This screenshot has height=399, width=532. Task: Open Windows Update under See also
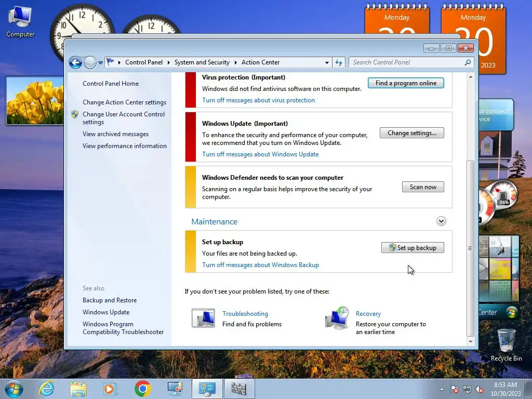(x=106, y=312)
